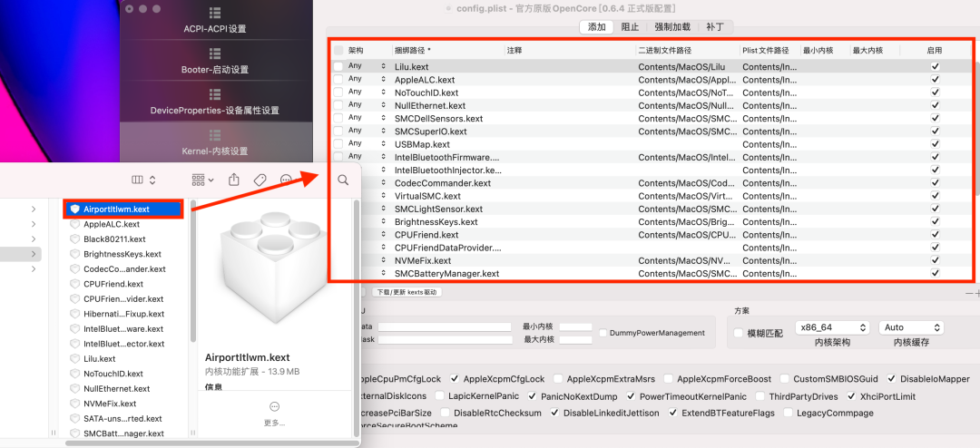
Task: Tick the select-all checkbox in the table header
Action: click(338, 50)
